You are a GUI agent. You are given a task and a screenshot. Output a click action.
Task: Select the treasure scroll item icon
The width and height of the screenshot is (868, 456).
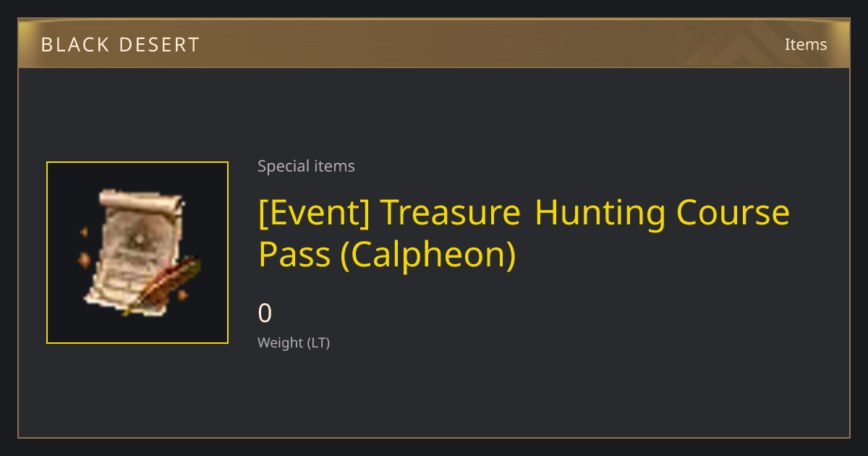pyautogui.click(x=137, y=253)
